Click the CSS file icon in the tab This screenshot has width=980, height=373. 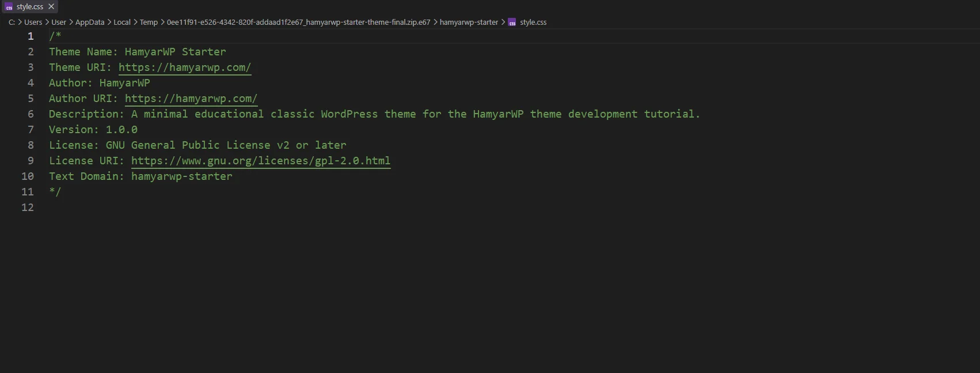pyautogui.click(x=9, y=7)
